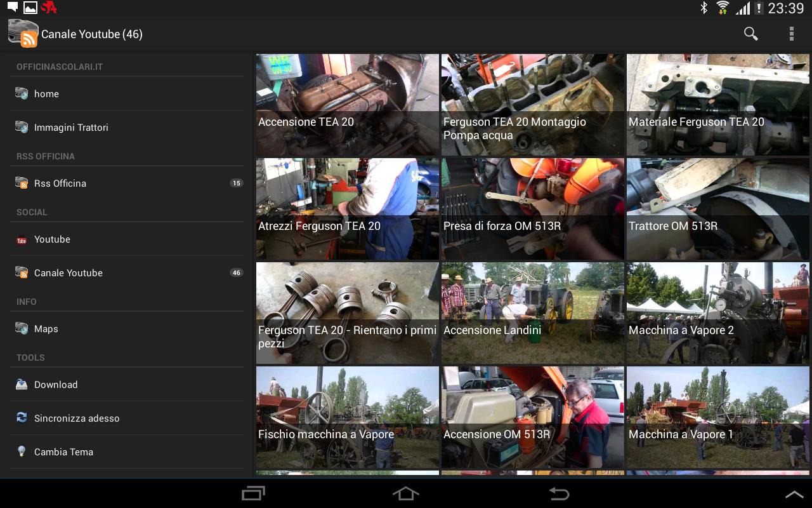Open Ferguson TEA 20 Montaggio Pompa acqua video
The height and width of the screenshot is (508, 812).
pyautogui.click(x=533, y=105)
